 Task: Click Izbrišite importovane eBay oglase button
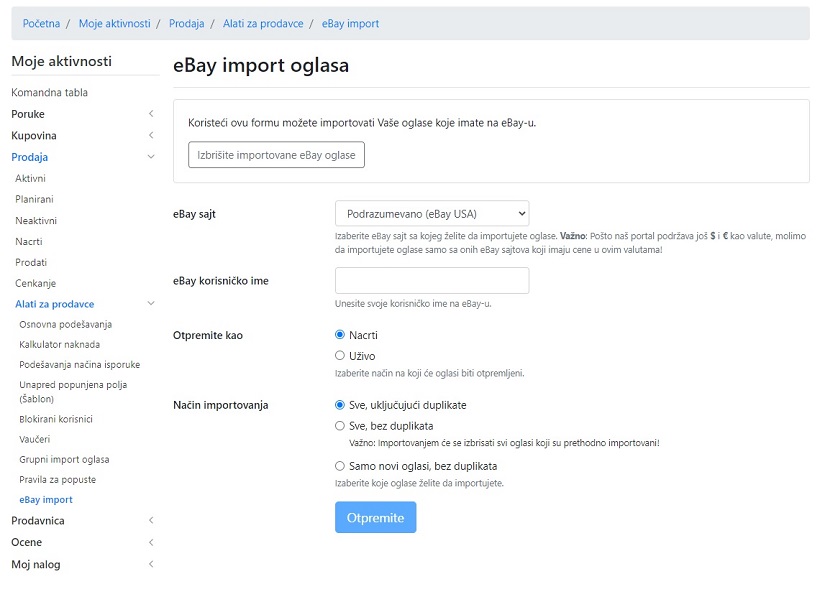coord(276,155)
